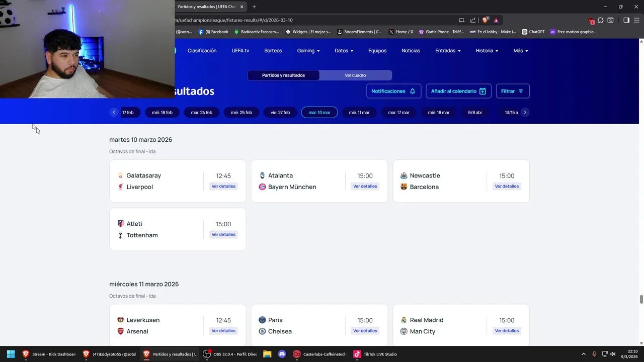Screen dimensions: 644x362
Task: Click the Notificaciones bell button
Action: (x=393, y=91)
